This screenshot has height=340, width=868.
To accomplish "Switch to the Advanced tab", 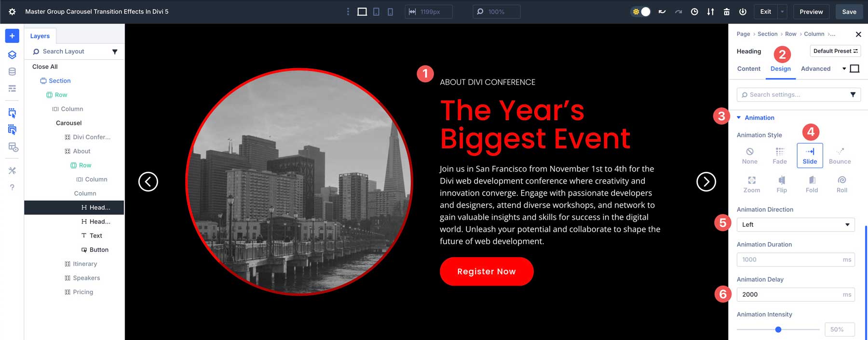I will pos(815,69).
